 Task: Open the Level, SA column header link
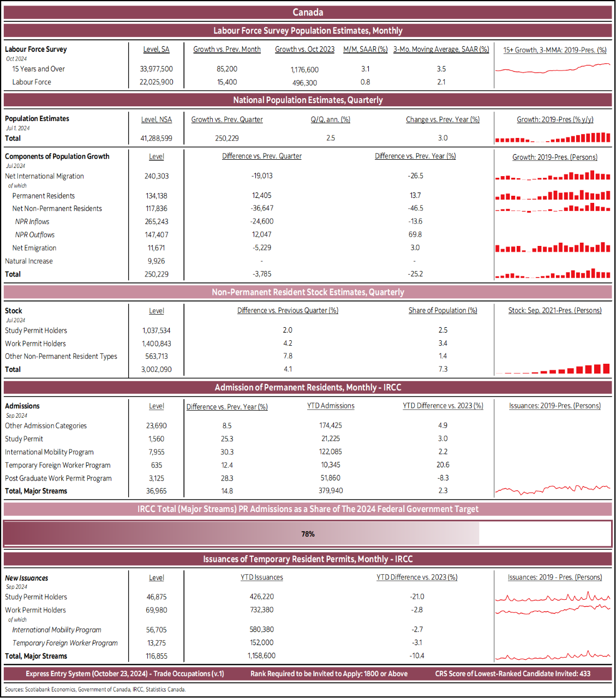point(157,49)
